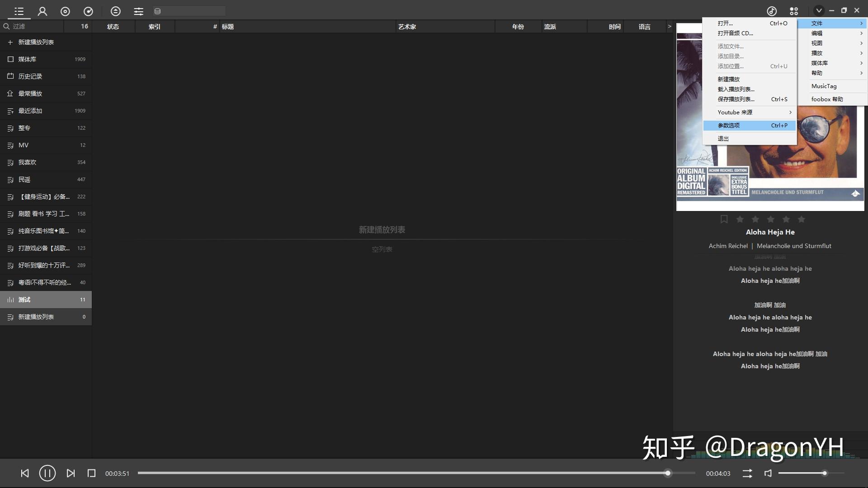Click the music note icon near window controls

coord(771,11)
